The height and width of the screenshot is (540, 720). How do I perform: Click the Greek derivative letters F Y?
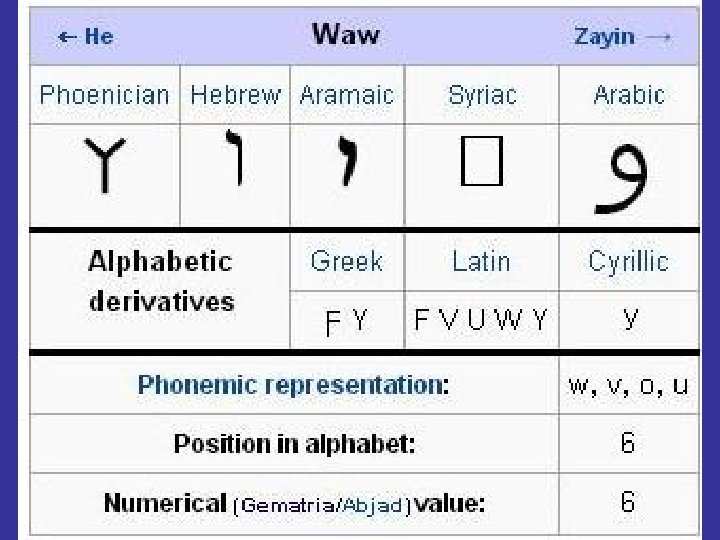(346, 321)
